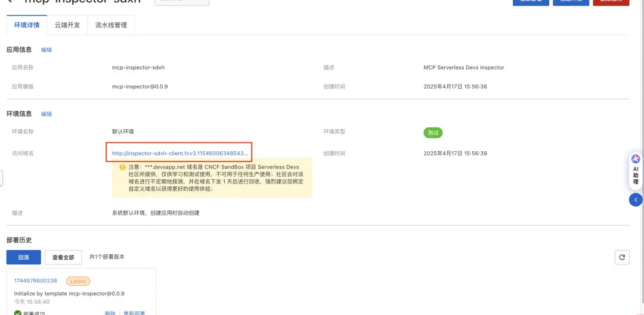Click the 部署历史 section heading
The height and width of the screenshot is (315, 644).
[x=19, y=240]
